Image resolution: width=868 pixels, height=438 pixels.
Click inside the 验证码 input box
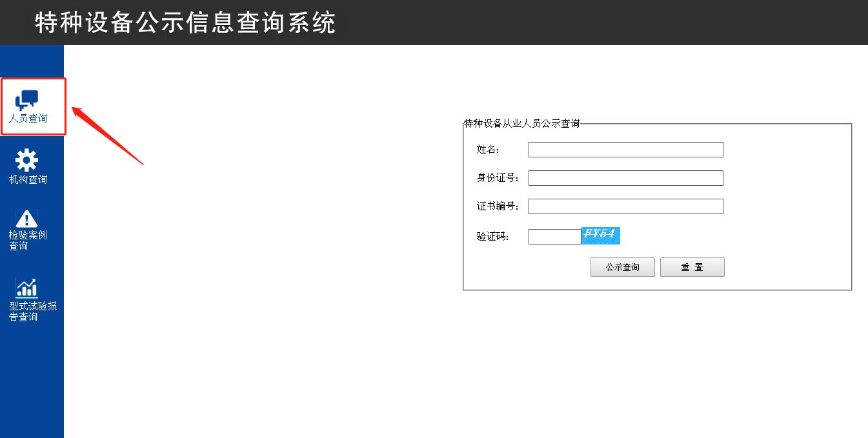coord(554,236)
